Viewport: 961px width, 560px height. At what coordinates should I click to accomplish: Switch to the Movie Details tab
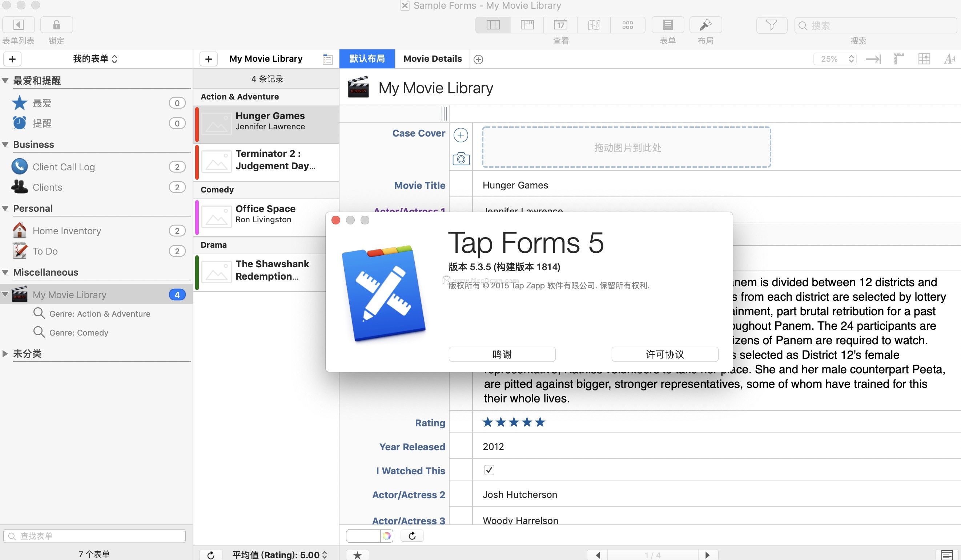pos(433,59)
